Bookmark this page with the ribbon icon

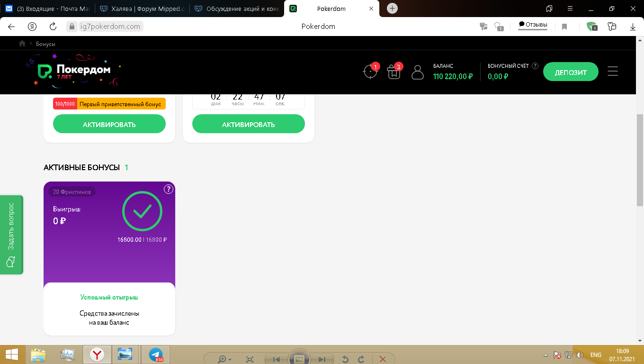[564, 27]
